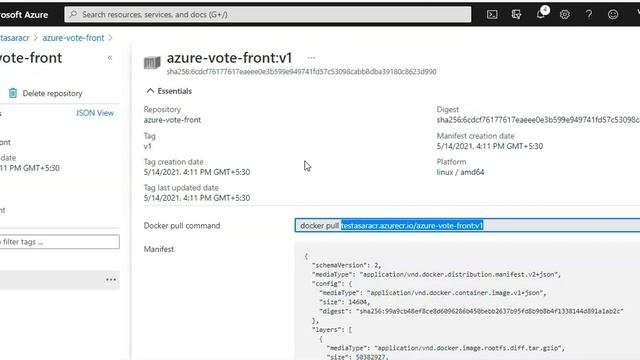This screenshot has height=360, width=640.
Task: Click the search resources, services, and docs box
Action: click(267, 15)
